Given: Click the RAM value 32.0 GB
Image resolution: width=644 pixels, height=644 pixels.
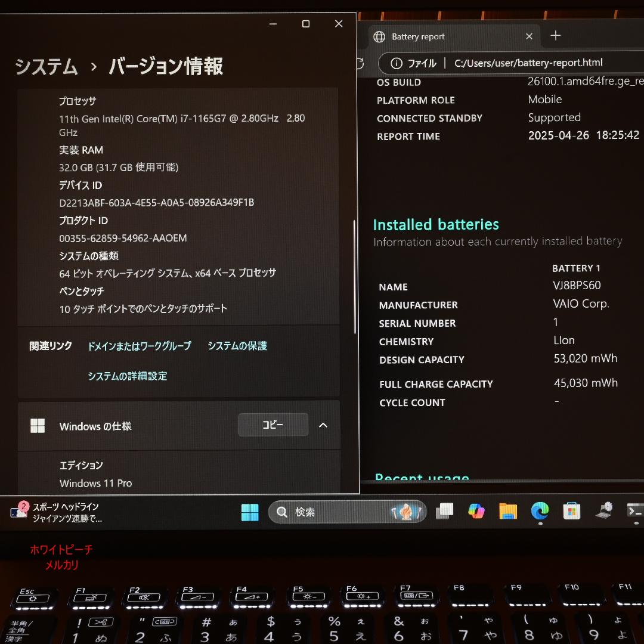Looking at the screenshot, I should point(119,167).
